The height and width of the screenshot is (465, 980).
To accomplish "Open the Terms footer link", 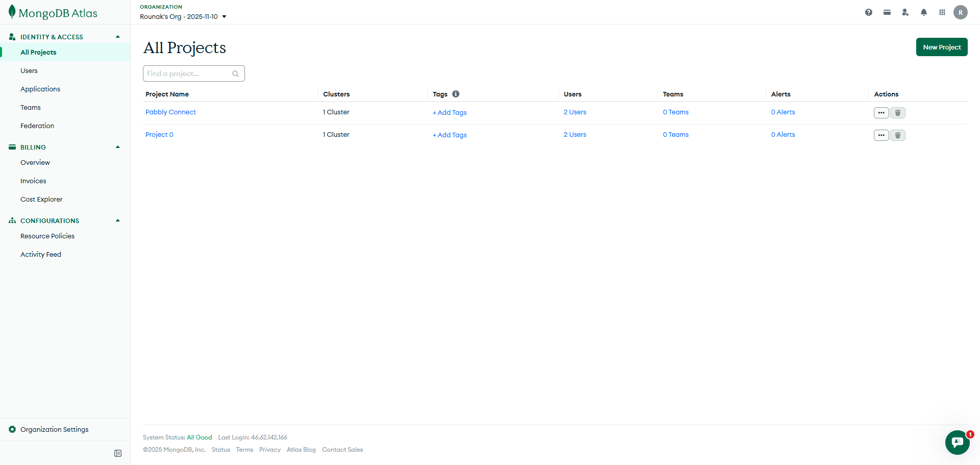I will click(x=244, y=450).
